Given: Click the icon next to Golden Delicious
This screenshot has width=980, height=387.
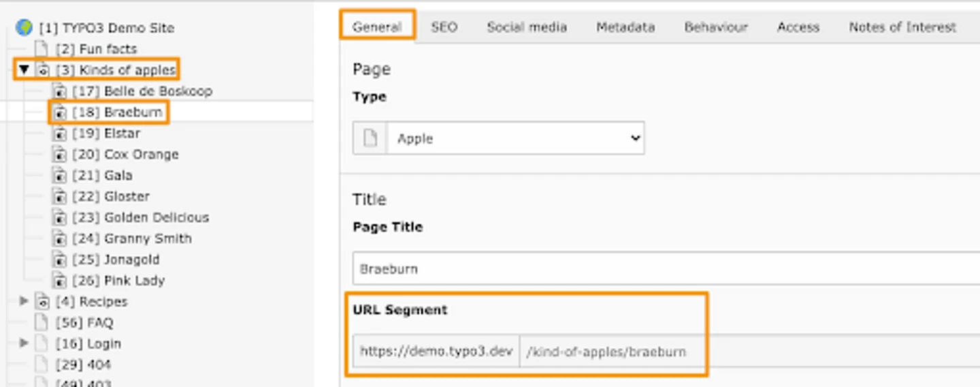Looking at the screenshot, I should pyautogui.click(x=60, y=218).
